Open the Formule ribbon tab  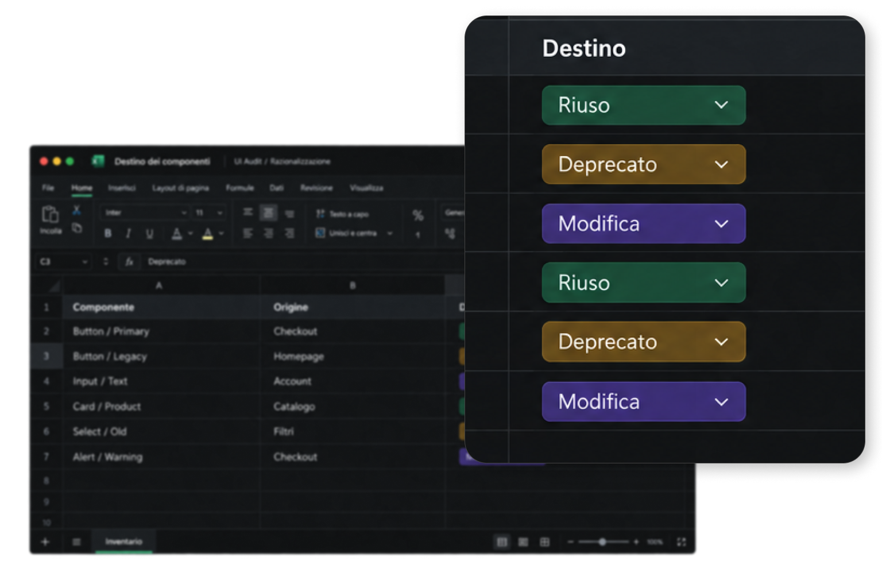click(x=239, y=188)
